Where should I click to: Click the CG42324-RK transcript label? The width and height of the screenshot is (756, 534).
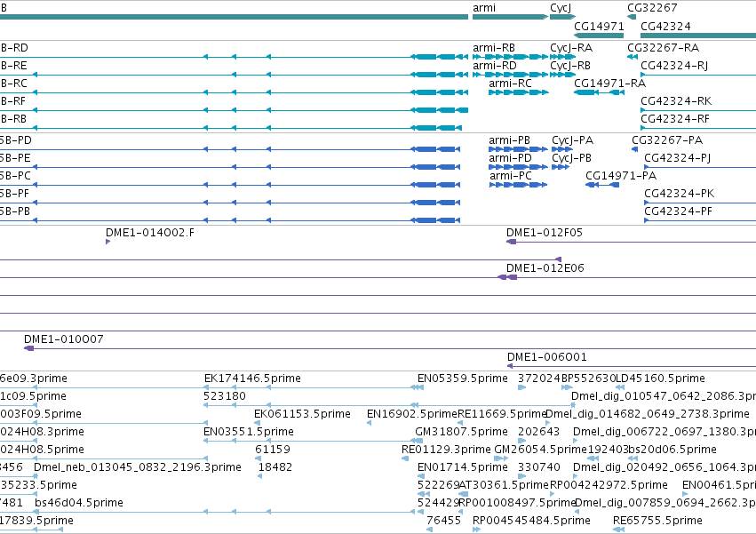[x=676, y=100]
